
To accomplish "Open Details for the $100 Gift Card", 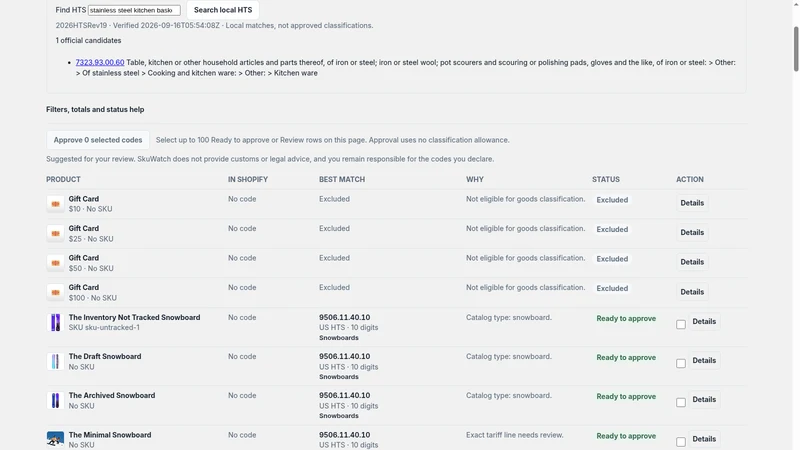I will click(x=692, y=292).
